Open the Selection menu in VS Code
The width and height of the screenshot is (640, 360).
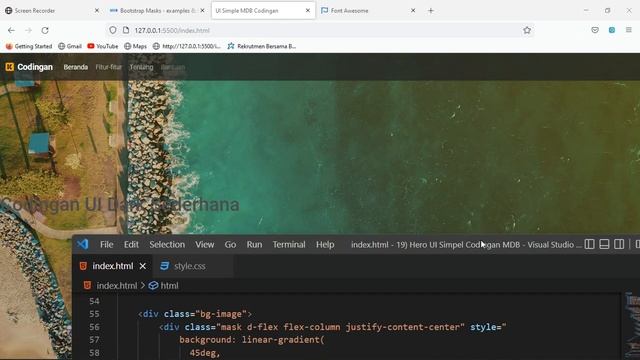tap(167, 244)
